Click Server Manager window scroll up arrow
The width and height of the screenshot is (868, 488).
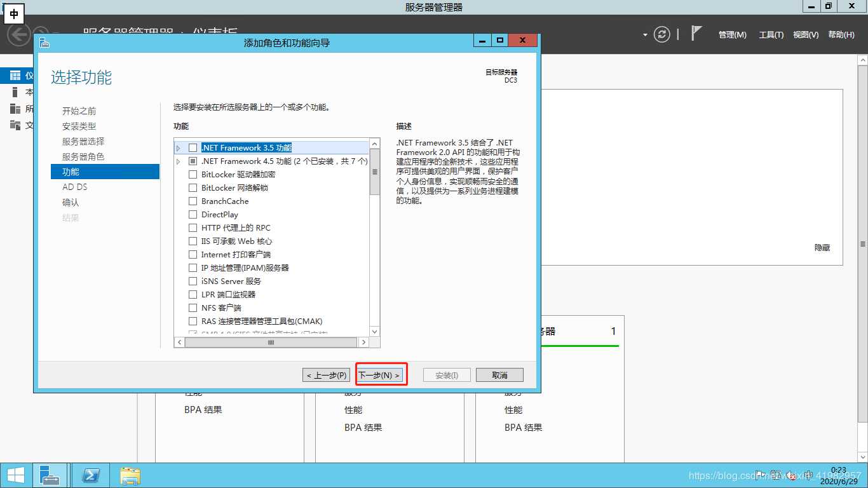point(862,60)
